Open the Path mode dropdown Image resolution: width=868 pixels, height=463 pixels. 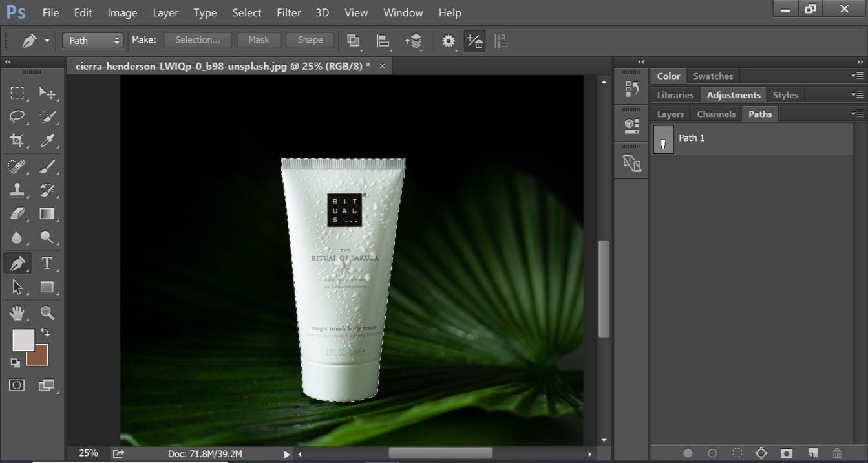[92, 40]
